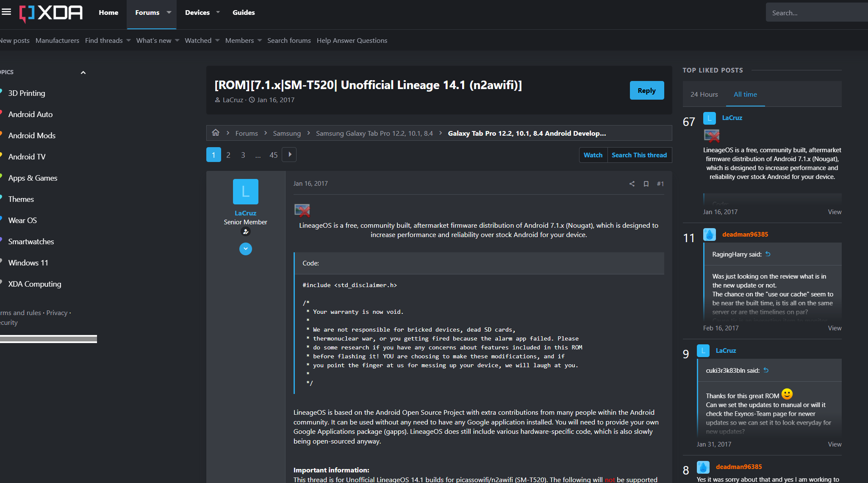Open Privacy link in sidebar footer

click(57, 313)
